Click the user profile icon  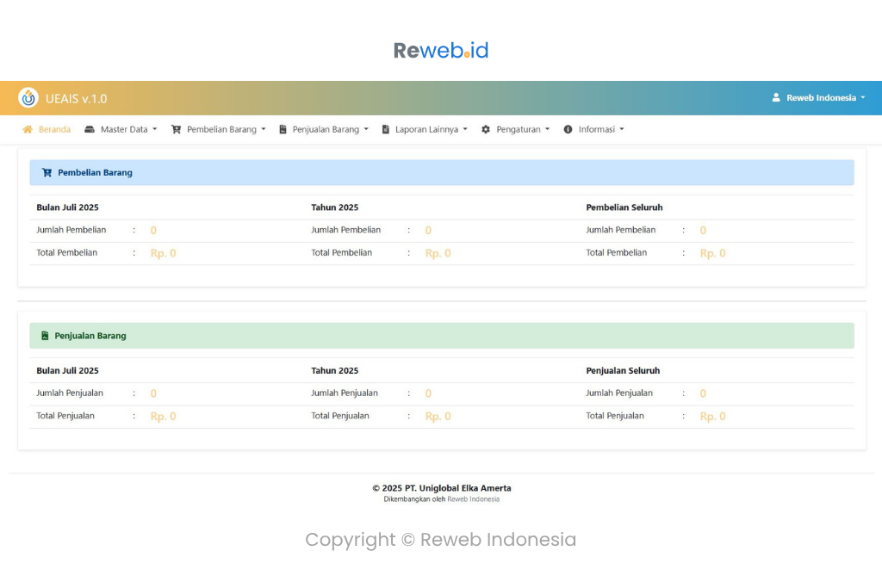point(776,98)
